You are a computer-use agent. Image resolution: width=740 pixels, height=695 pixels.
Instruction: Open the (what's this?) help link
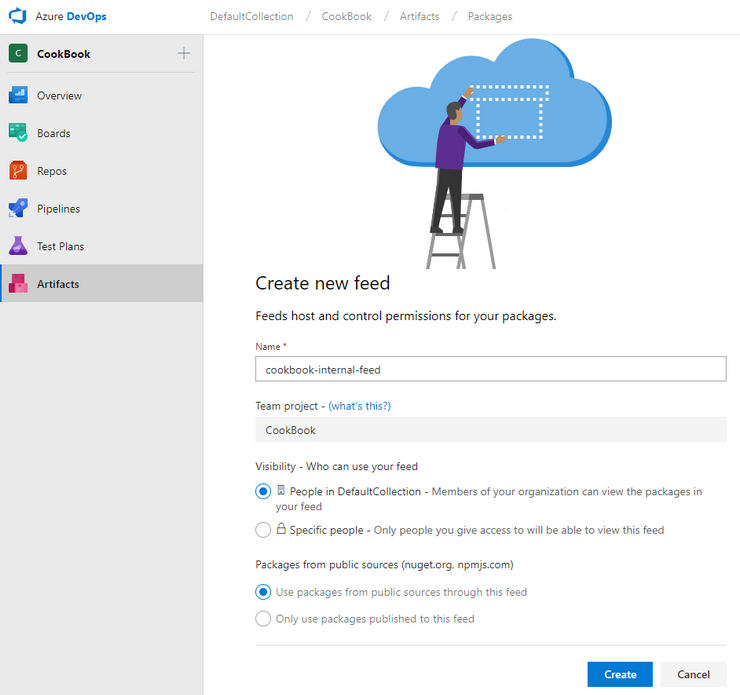360,406
